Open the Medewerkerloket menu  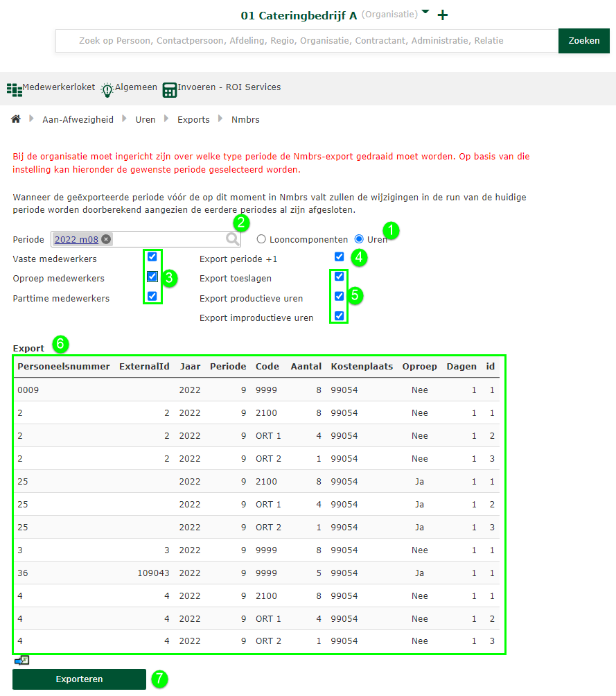[59, 87]
